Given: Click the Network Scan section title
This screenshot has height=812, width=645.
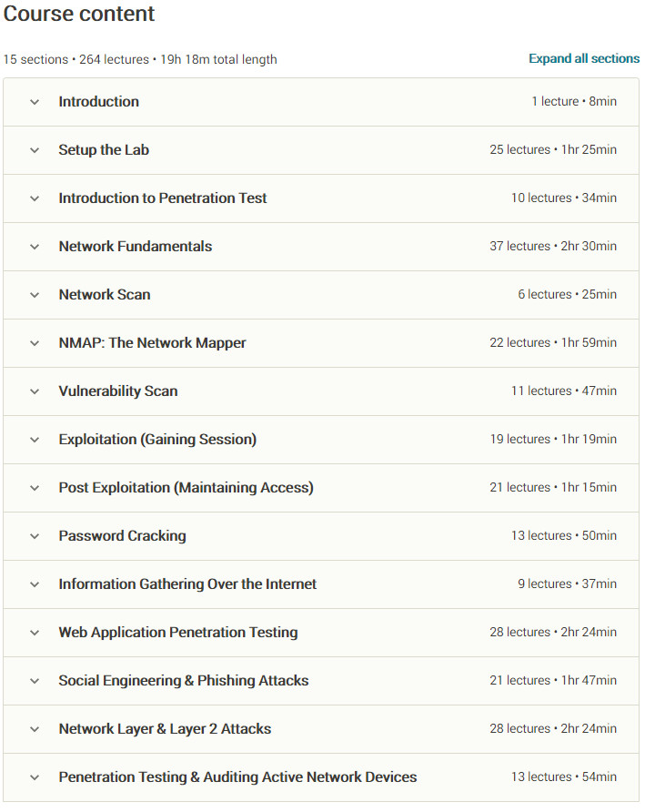Looking at the screenshot, I should tap(105, 294).
